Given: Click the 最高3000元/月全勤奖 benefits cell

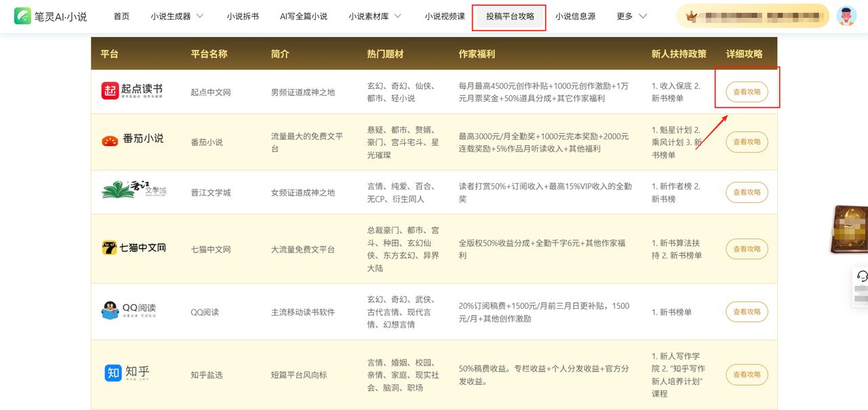Looking at the screenshot, I should click(x=543, y=143).
